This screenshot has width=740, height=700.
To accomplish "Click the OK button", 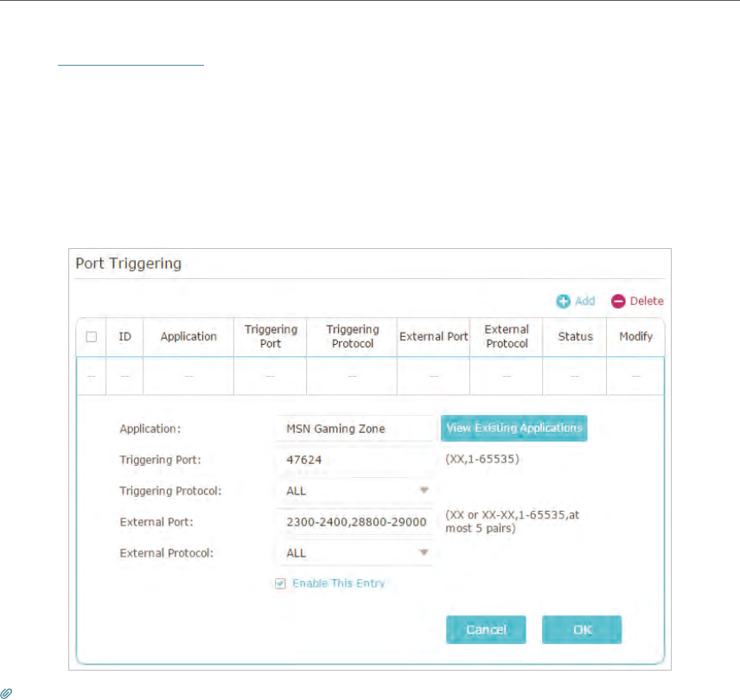I will coord(582,630).
